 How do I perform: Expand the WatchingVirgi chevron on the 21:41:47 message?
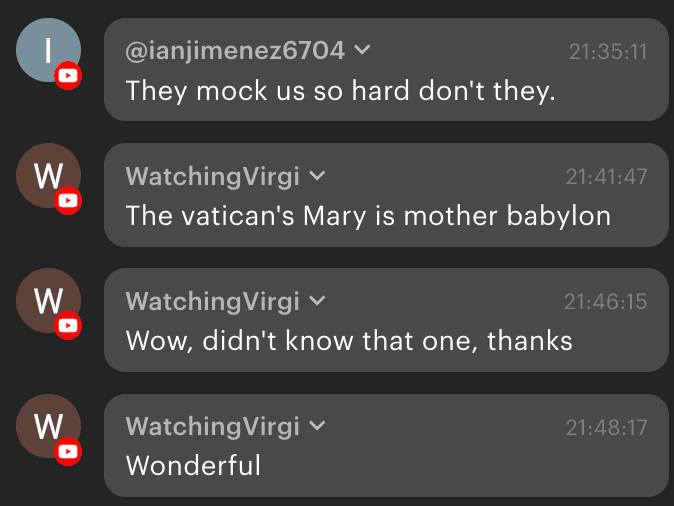click(x=317, y=176)
